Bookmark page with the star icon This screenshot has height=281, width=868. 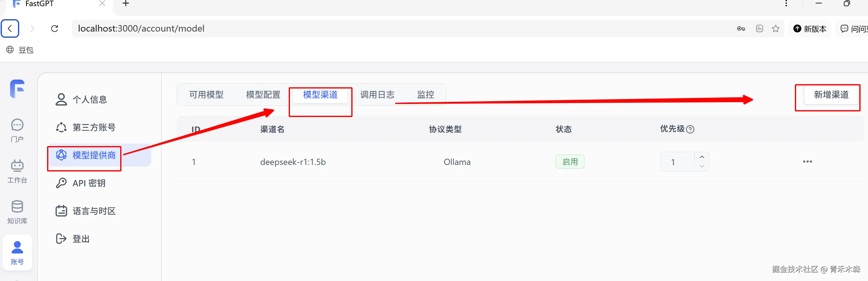coord(775,28)
